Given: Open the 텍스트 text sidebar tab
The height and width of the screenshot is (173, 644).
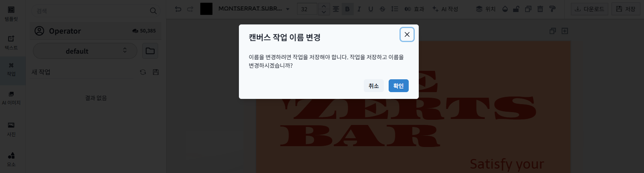Looking at the screenshot, I should tap(11, 42).
